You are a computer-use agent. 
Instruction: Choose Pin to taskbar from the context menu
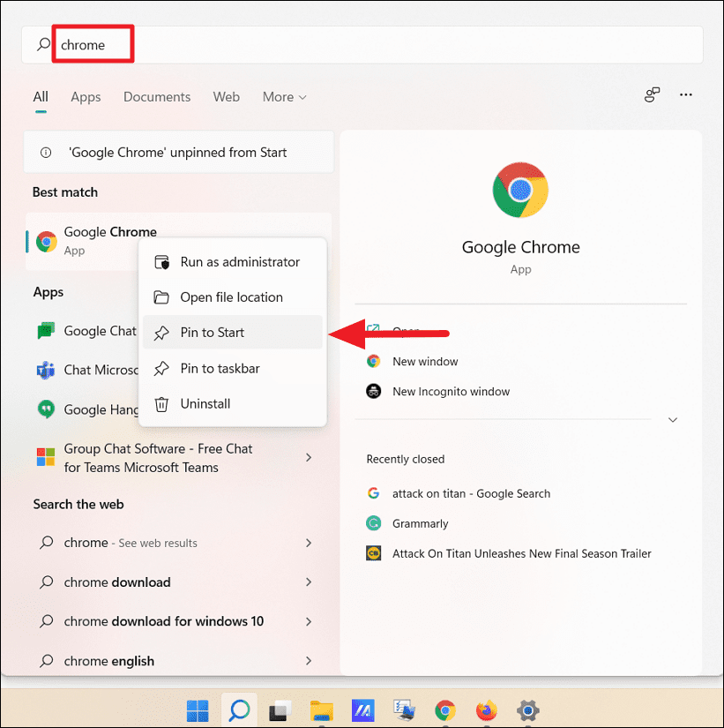click(x=233, y=368)
